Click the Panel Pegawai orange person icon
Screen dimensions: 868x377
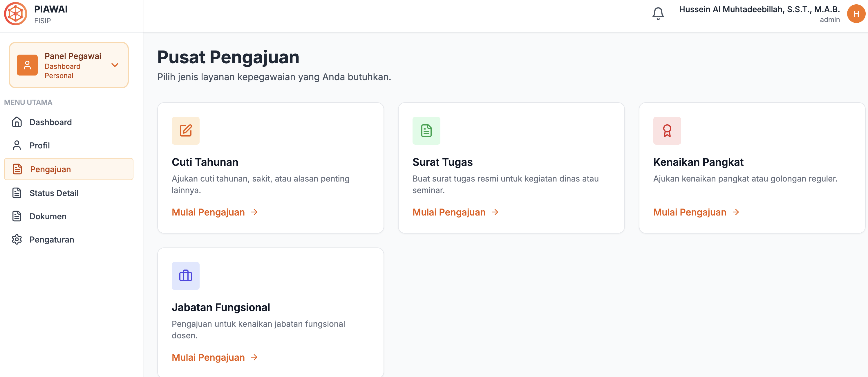[27, 65]
